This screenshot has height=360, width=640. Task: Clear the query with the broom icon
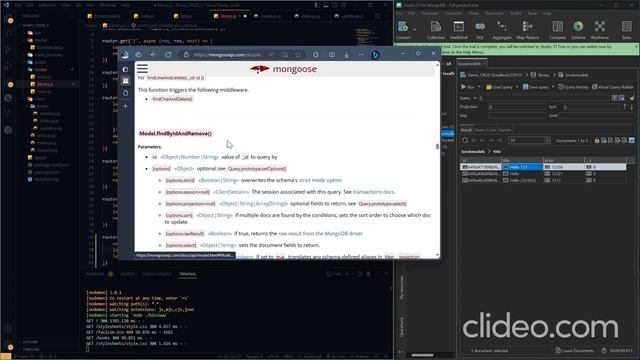point(632,98)
